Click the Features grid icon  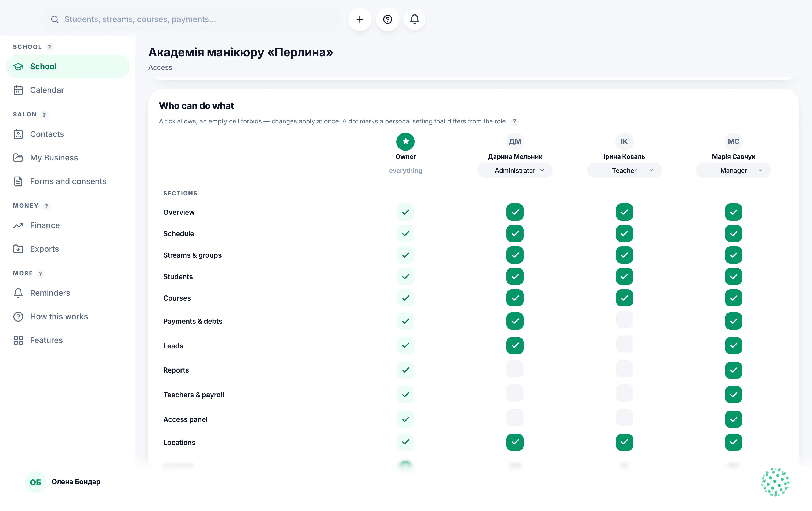18,340
